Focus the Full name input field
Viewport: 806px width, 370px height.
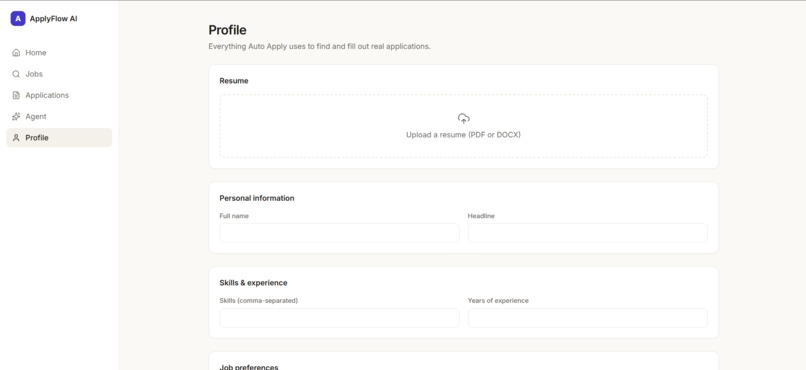click(x=339, y=233)
